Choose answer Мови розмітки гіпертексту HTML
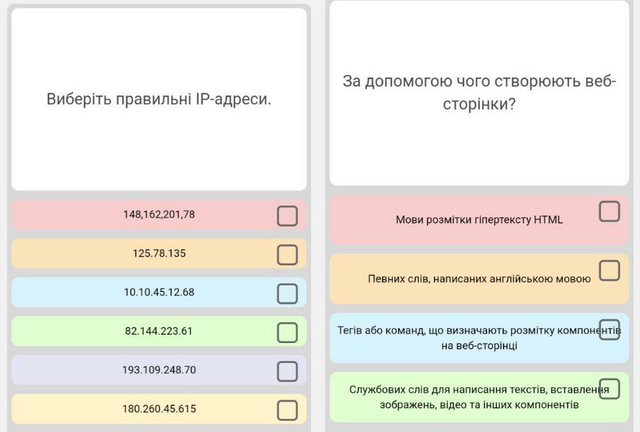Screen dimensions: 640x432 point(479,220)
